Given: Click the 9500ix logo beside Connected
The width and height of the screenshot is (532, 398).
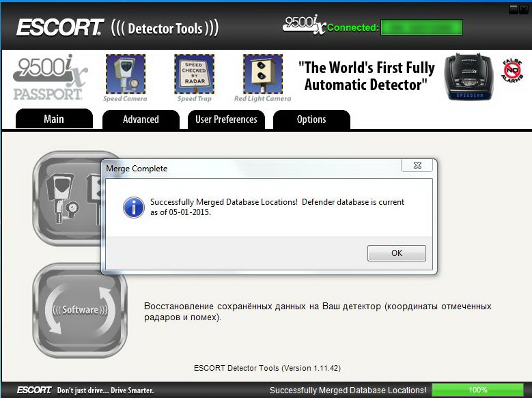Looking at the screenshot, I should point(304,25).
